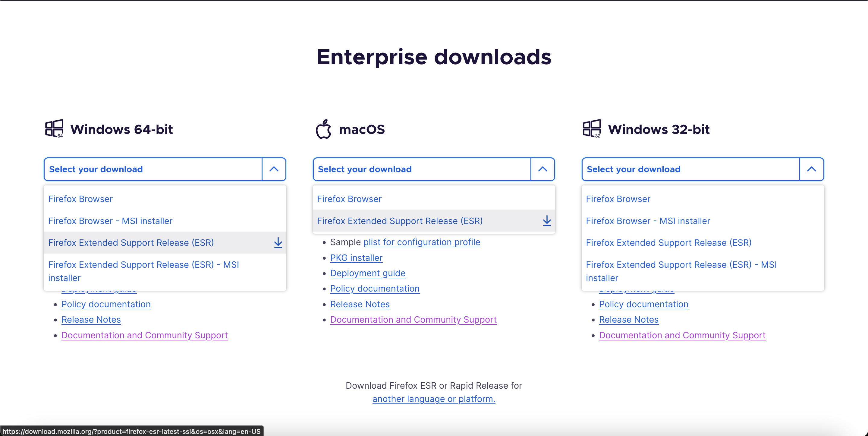Image resolution: width=868 pixels, height=436 pixels.
Task: Choose Firefox Extended Support Release (ESR) for Windows 32-bit
Action: (703, 242)
